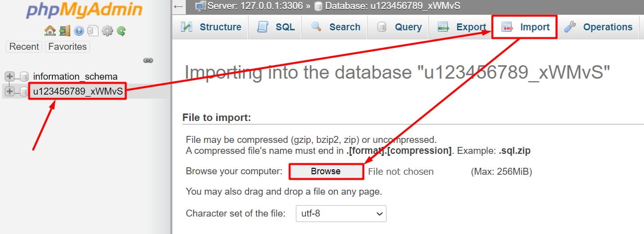Click the Recent tables button
This screenshot has height=234, width=644.
click(x=24, y=47)
